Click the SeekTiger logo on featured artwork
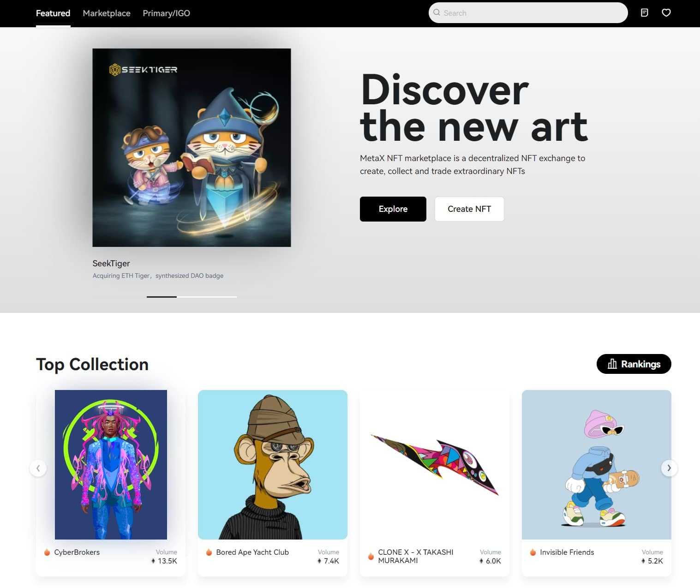This screenshot has width=700, height=588. tap(143, 70)
